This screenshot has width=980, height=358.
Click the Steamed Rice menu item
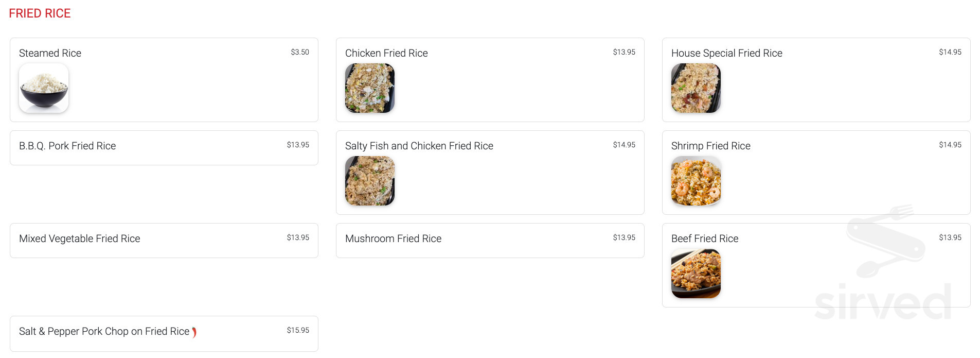50,53
